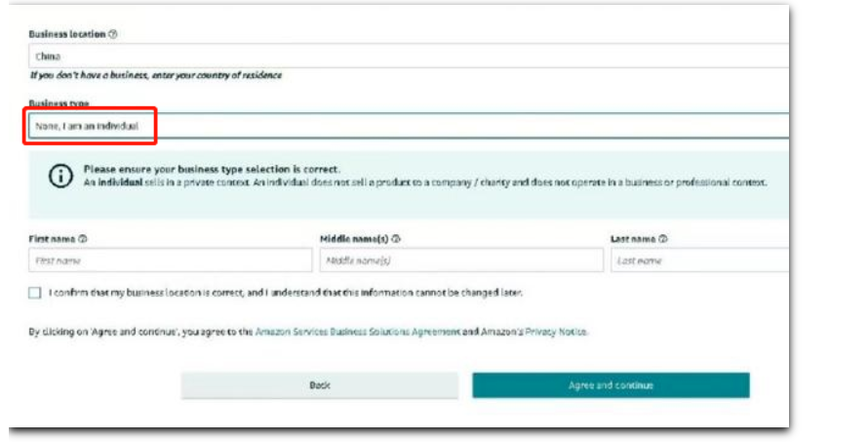The width and height of the screenshot is (868, 442).
Task: Focus the Last name input field
Action: pos(699,261)
